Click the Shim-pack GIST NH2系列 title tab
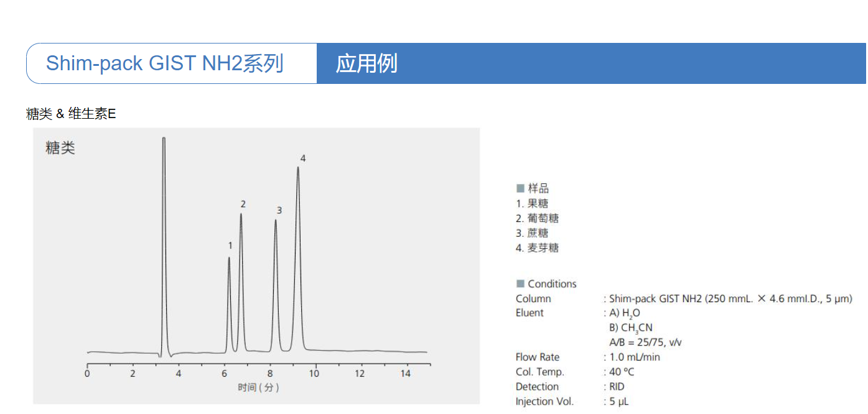The height and width of the screenshot is (414, 868). point(165,63)
